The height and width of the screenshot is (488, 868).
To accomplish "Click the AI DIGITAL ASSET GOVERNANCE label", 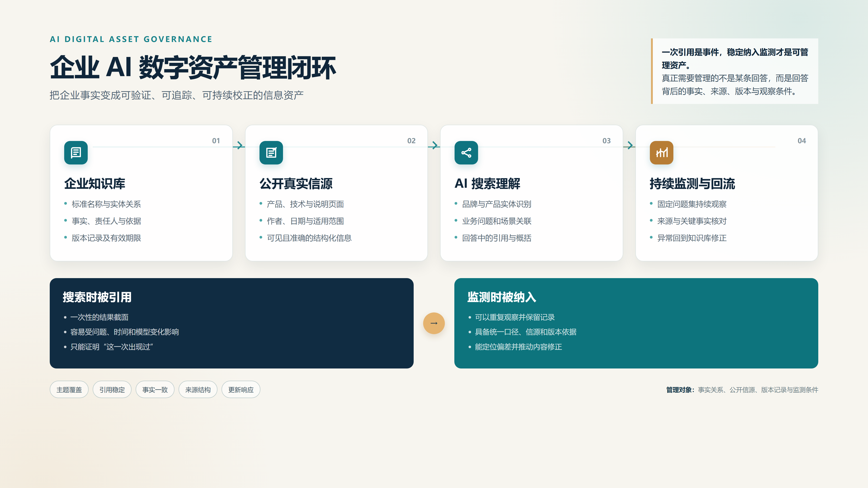I will [x=131, y=39].
